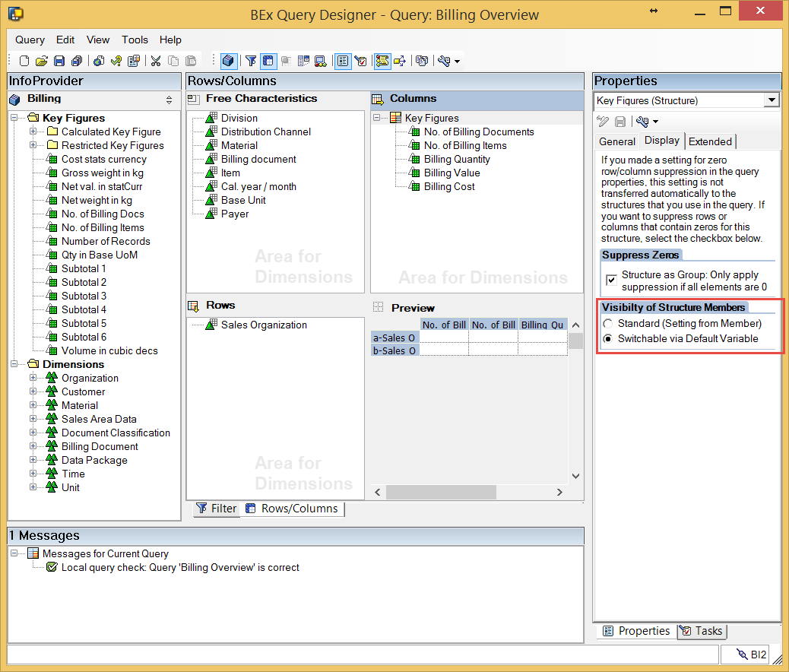
Task: Select Distribution Channel in Free Characteristics
Action: point(266,132)
